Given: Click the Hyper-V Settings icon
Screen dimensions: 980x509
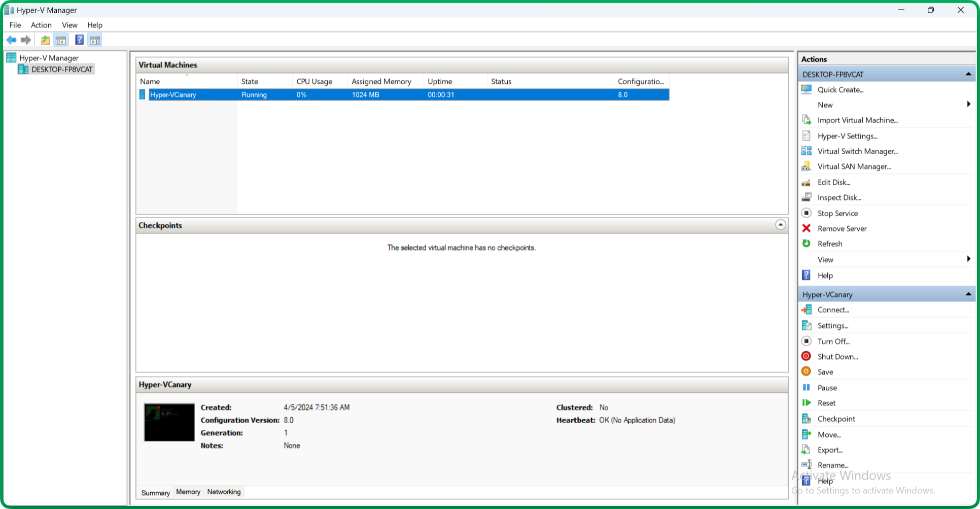Looking at the screenshot, I should pyautogui.click(x=807, y=135).
